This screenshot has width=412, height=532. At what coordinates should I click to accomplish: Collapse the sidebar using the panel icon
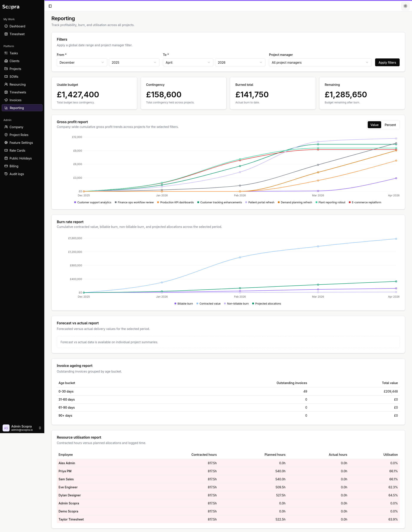pos(50,6)
